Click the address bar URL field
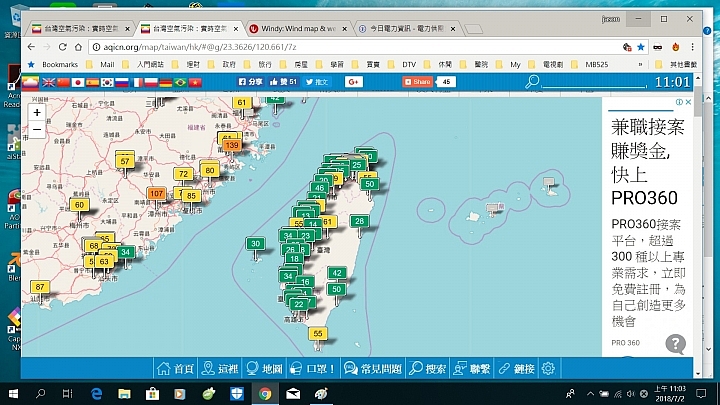 click(358, 47)
